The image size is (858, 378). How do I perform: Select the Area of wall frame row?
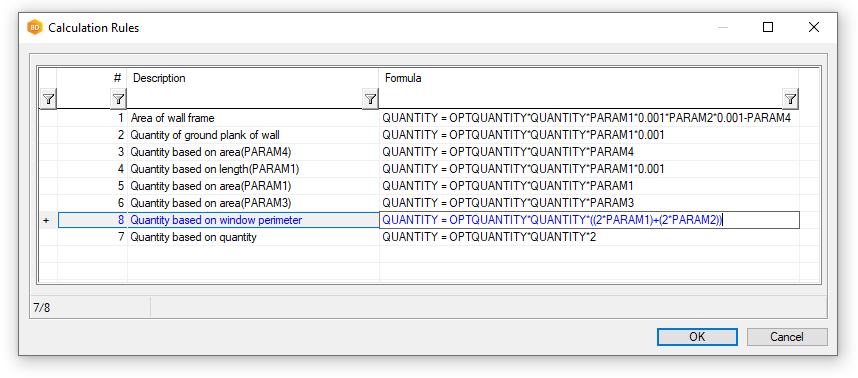coord(420,118)
